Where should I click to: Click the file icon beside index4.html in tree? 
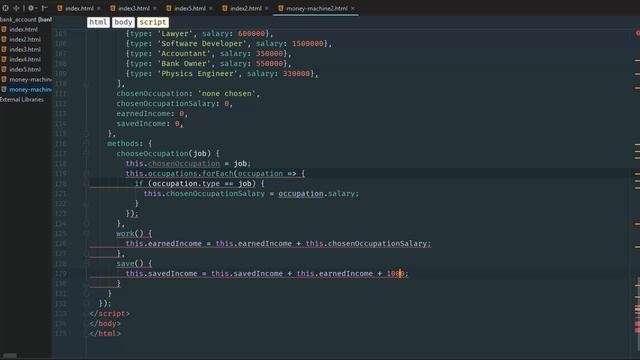(4, 59)
